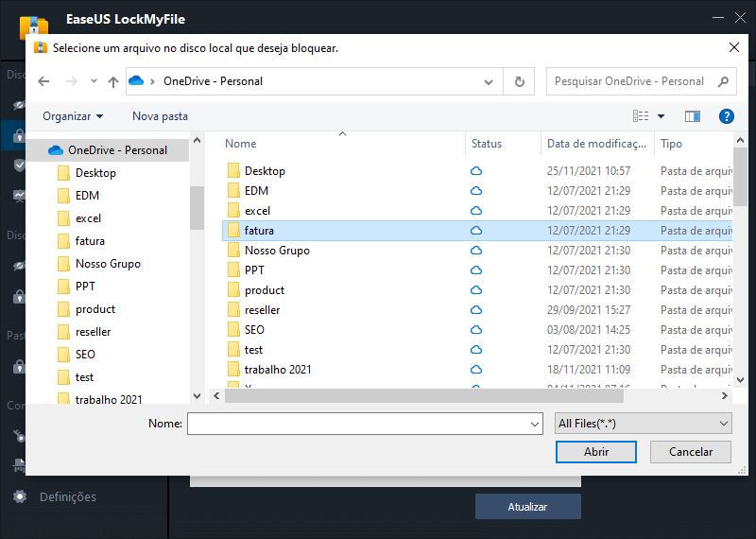
Task: Click the Abrir button
Action: 596,452
